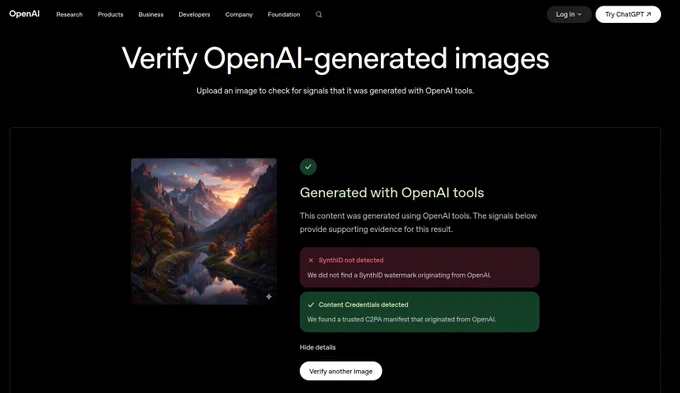Click the X icon beside SynthID not detected
Viewport: 680px width, 393px height.
(311, 260)
